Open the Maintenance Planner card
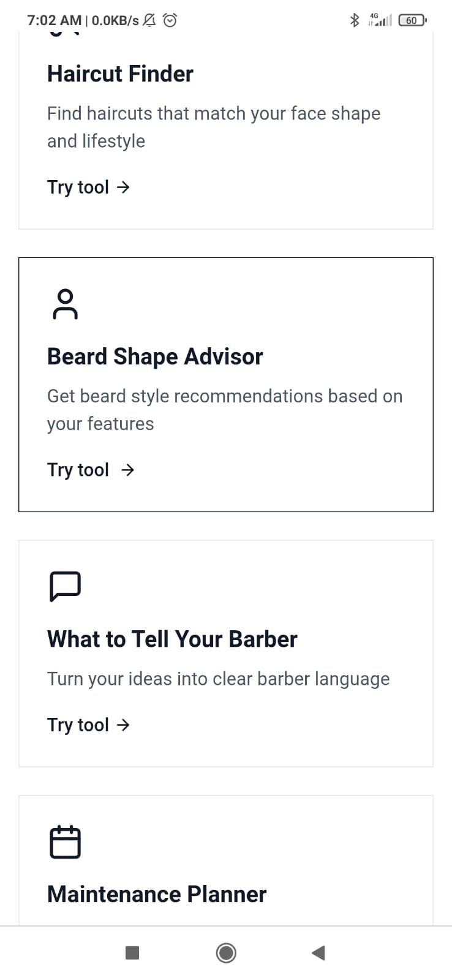Screen dimensions: 452x980 click(x=226, y=858)
